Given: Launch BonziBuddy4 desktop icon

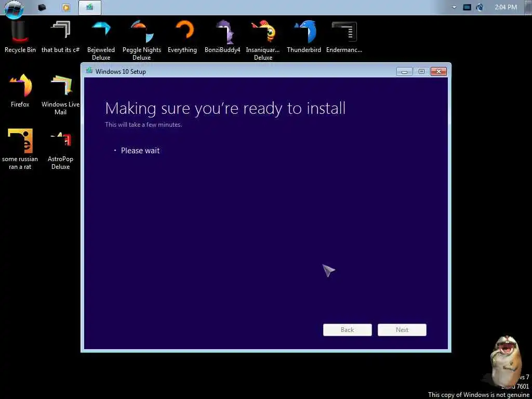Looking at the screenshot, I should 222,36.
